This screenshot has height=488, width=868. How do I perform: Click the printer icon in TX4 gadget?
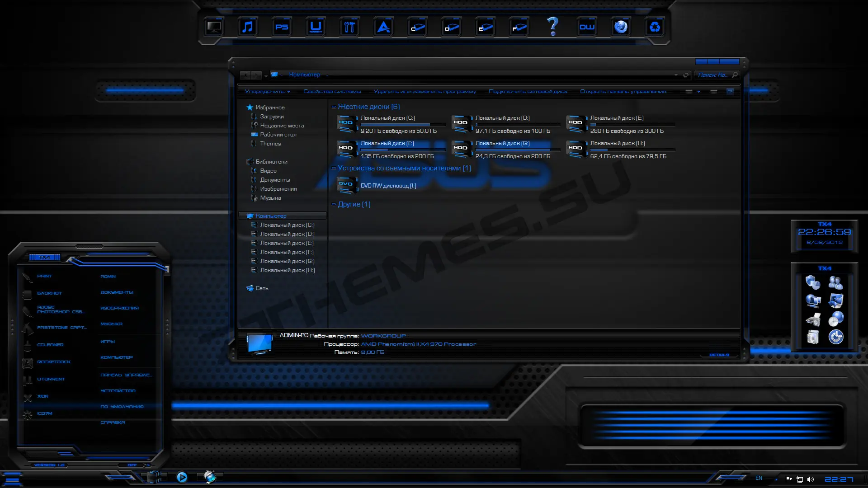[x=813, y=319]
